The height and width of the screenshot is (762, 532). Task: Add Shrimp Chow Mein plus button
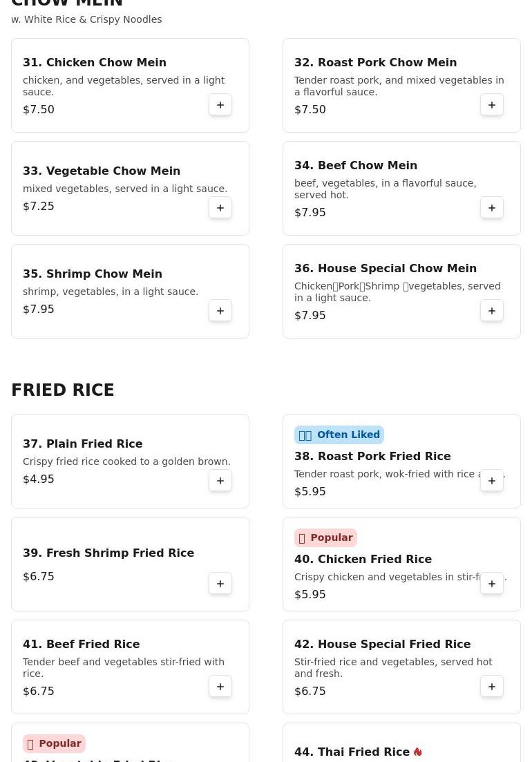coord(220,311)
